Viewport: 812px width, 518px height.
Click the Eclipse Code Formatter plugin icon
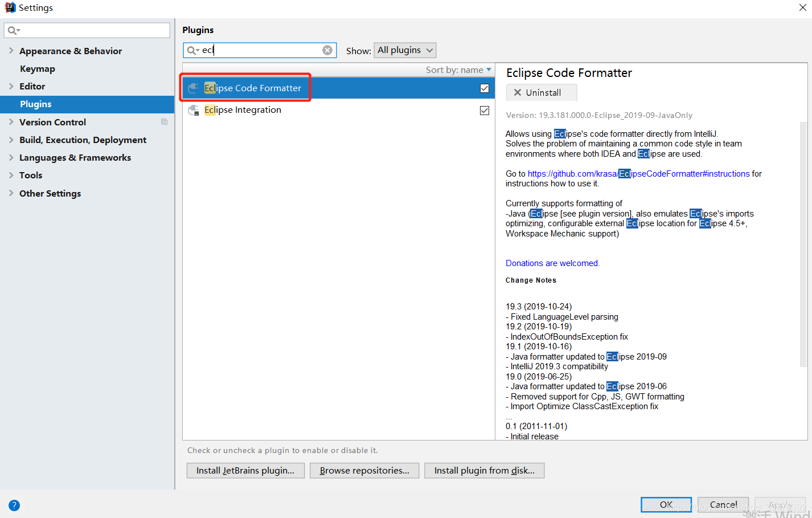point(193,88)
